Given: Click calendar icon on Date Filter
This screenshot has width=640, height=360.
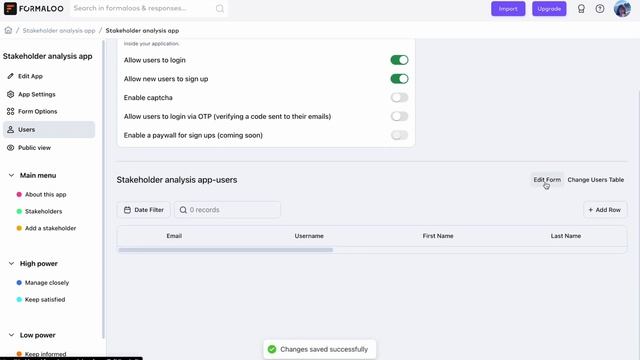Looking at the screenshot, I should [x=127, y=210].
